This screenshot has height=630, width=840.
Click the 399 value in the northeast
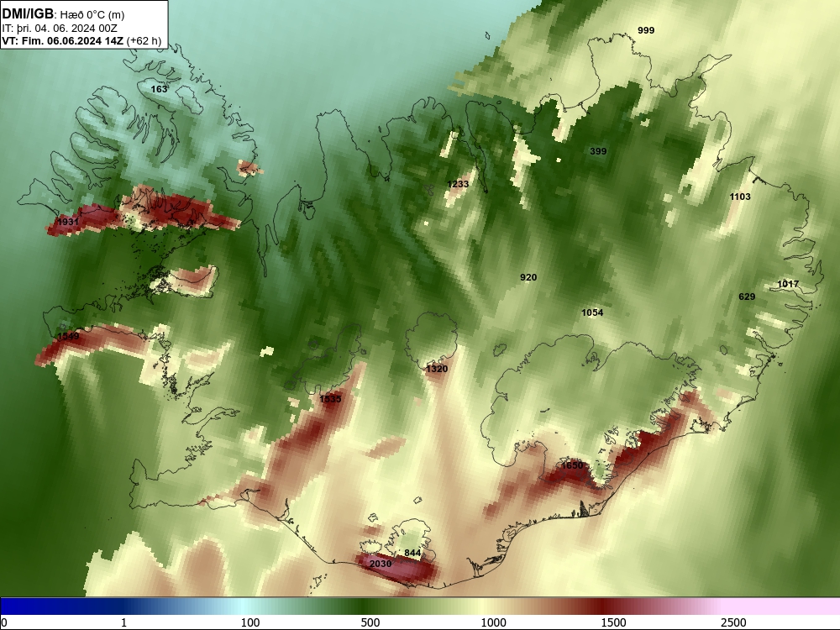(598, 151)
